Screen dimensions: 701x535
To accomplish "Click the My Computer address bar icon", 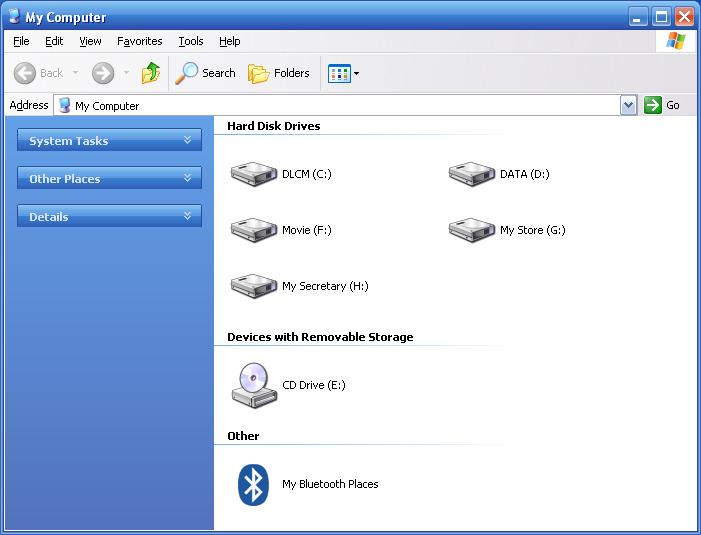I will (65, 105).
